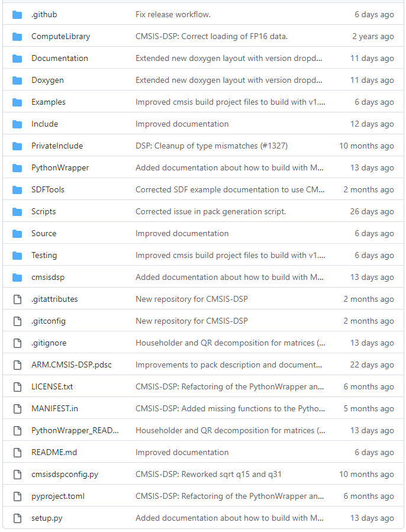Click the folder icon beside SDFTools

17,189
